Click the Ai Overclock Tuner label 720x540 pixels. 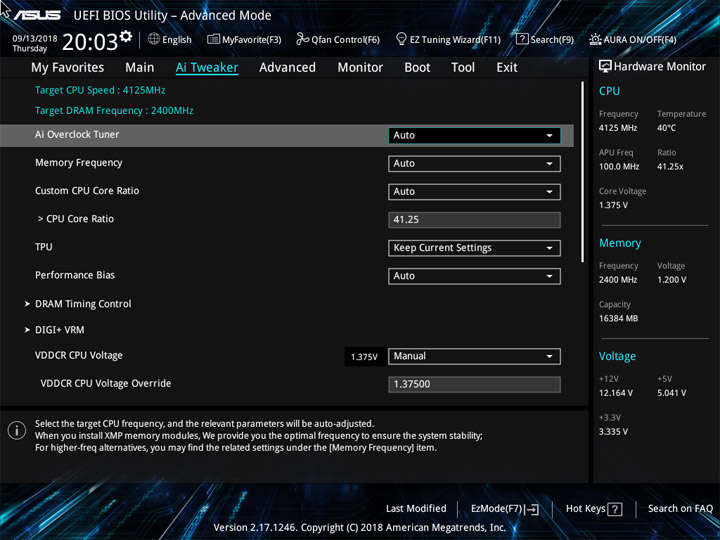pos(77,135)
